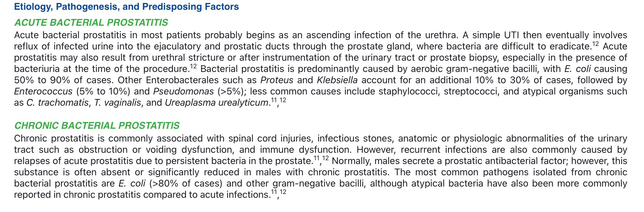Follow citation 12 after "compared to acute infections."

[283, 192]
